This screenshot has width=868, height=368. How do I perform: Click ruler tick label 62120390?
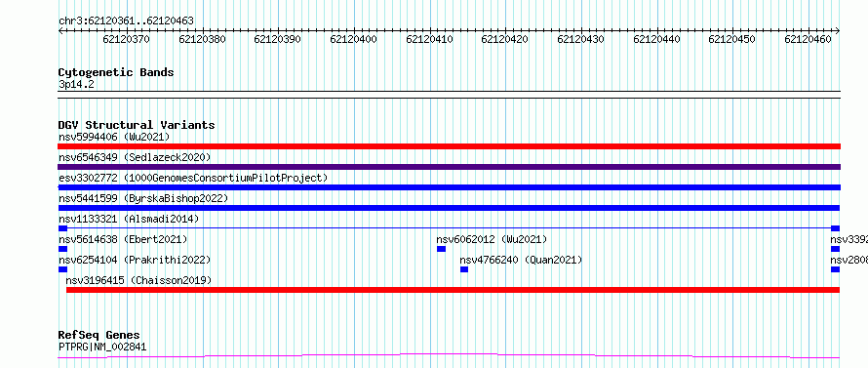[277, 39]
